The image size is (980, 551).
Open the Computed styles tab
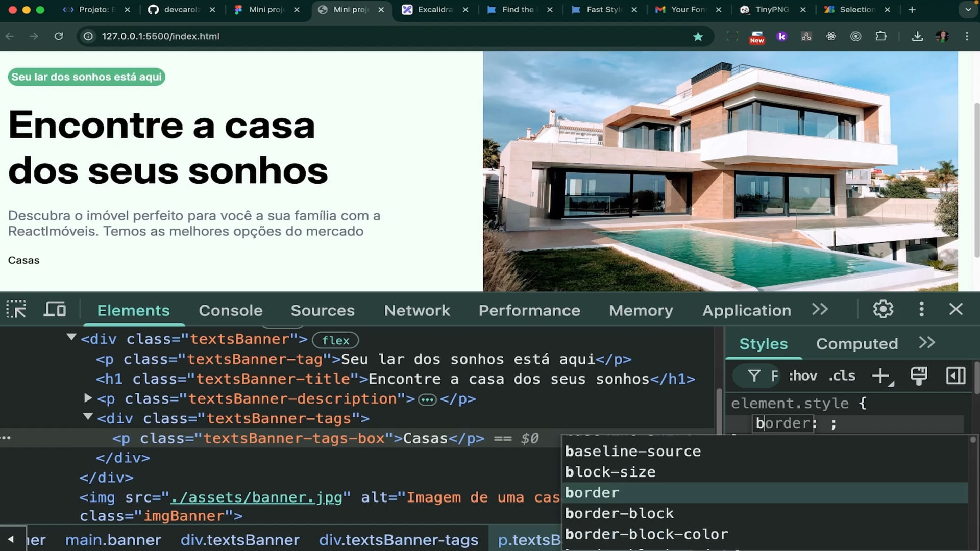tap(856, 344)
